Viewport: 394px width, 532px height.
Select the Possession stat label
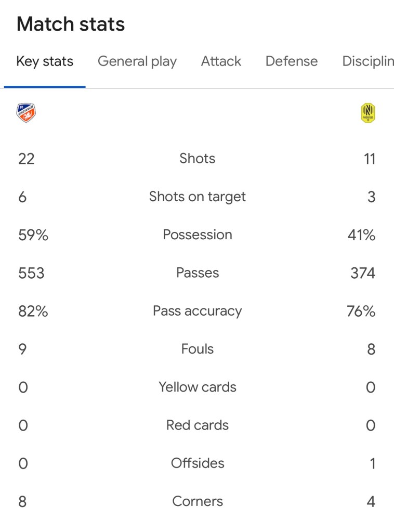[198, 235]
